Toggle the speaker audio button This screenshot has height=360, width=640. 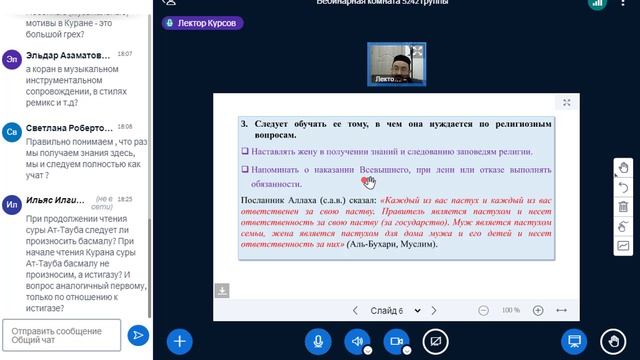[x=357, y=341]
